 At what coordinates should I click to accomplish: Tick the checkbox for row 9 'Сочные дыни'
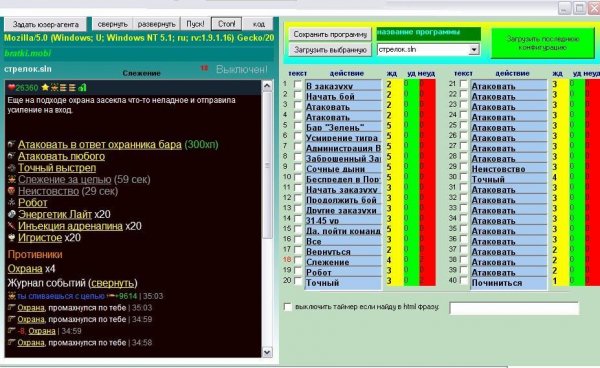297,167
